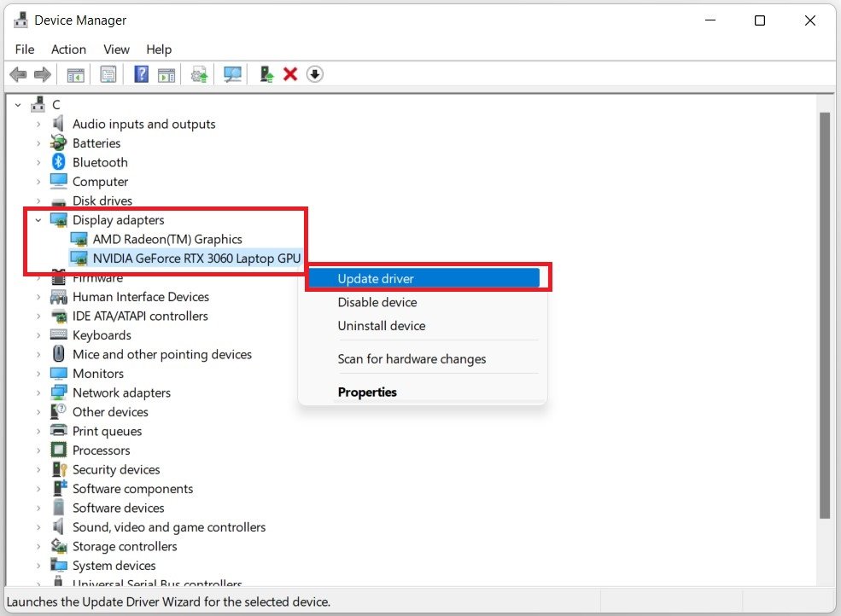
Task: Click the AMD Radeon adapter icon
Action: point(79,239)
